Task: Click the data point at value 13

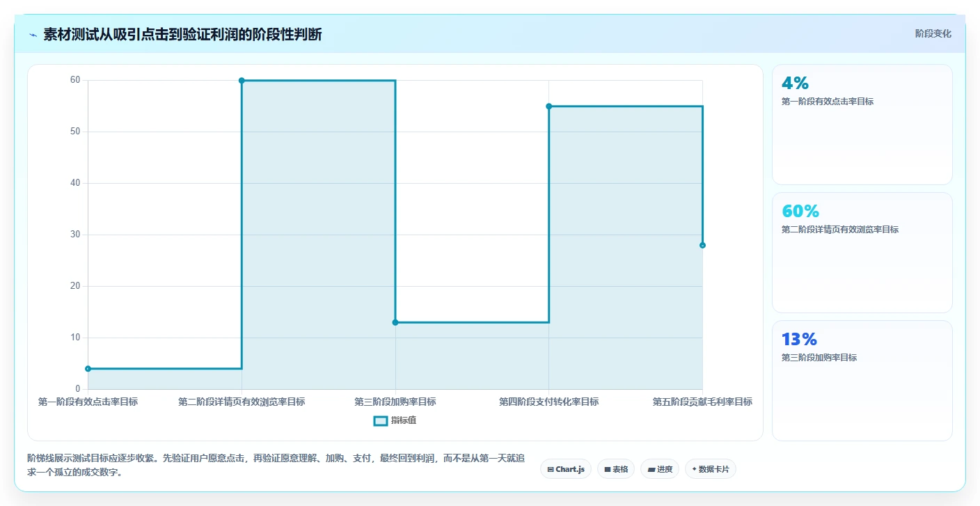Action: point(395,322)
